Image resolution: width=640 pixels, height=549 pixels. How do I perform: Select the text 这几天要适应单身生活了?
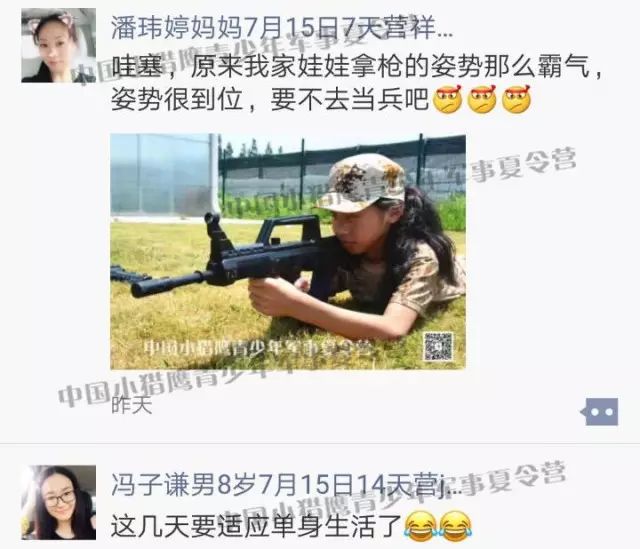pyautogui.click(x=256, y=526)
